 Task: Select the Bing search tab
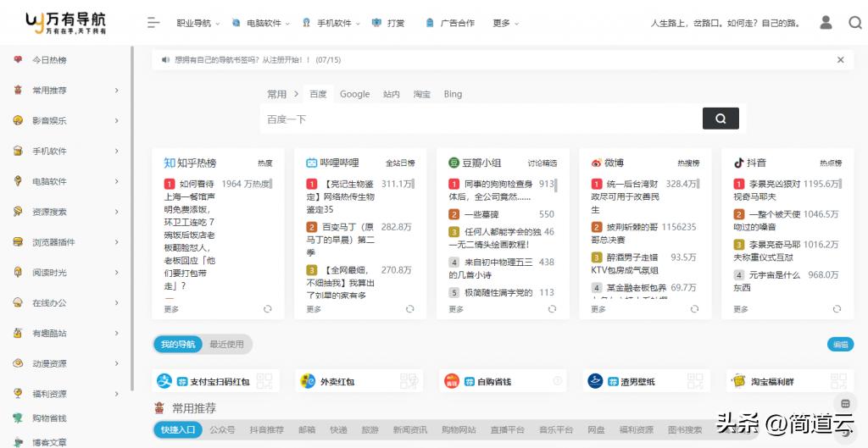tap(453, 94)
